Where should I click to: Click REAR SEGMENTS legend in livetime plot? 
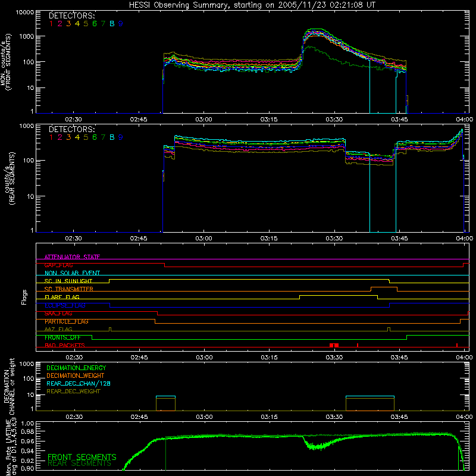click(80, 464)
